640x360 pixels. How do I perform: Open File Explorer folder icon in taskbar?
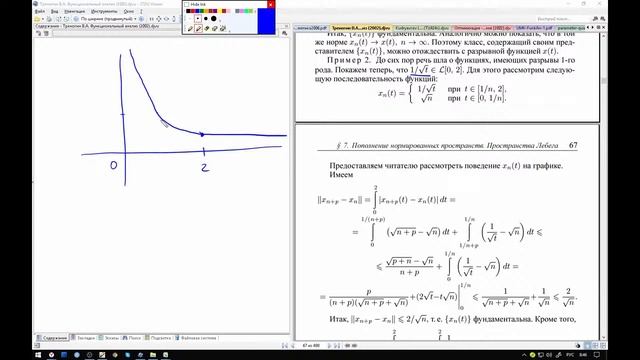pyautogui.click(x=153, y=355)
